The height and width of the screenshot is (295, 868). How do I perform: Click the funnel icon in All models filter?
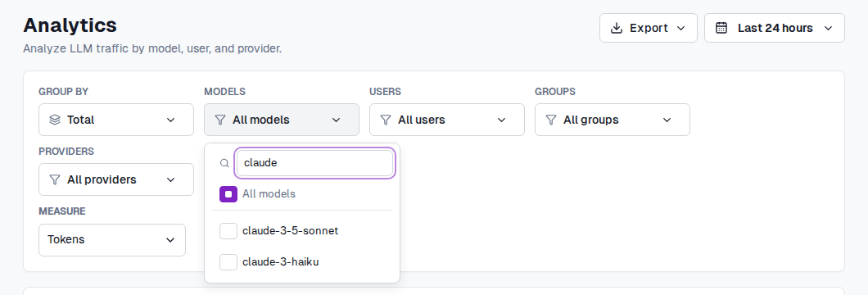coord(220,120)
